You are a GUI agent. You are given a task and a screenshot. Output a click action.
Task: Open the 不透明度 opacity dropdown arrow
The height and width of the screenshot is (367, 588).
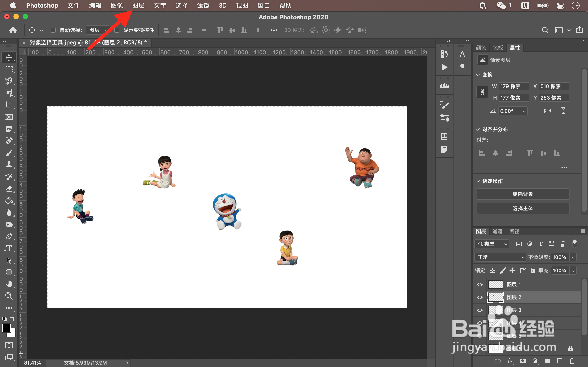tap(573, 257)
